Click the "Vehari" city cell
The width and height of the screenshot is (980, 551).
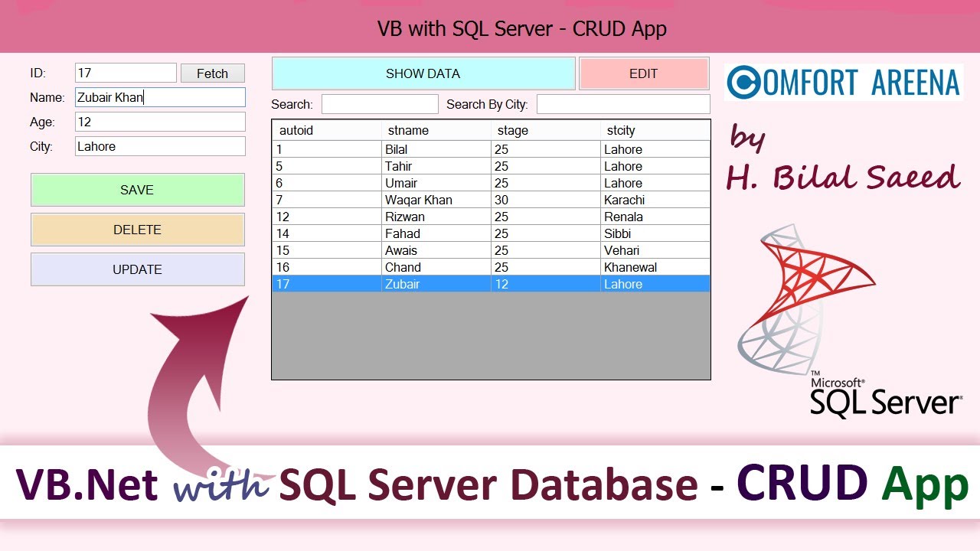click(655, 250)
